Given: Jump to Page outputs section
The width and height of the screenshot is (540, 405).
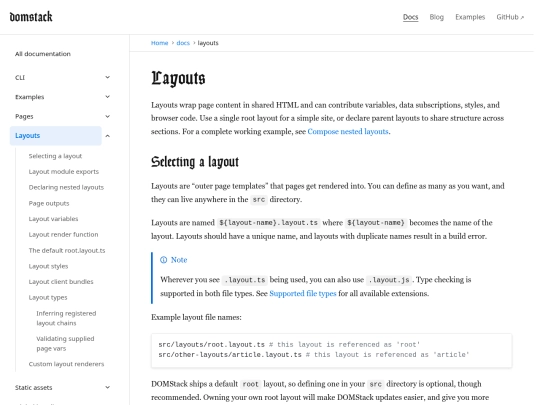Looking at the screenshot, I should pyautogui.click(x=49, y=203).
